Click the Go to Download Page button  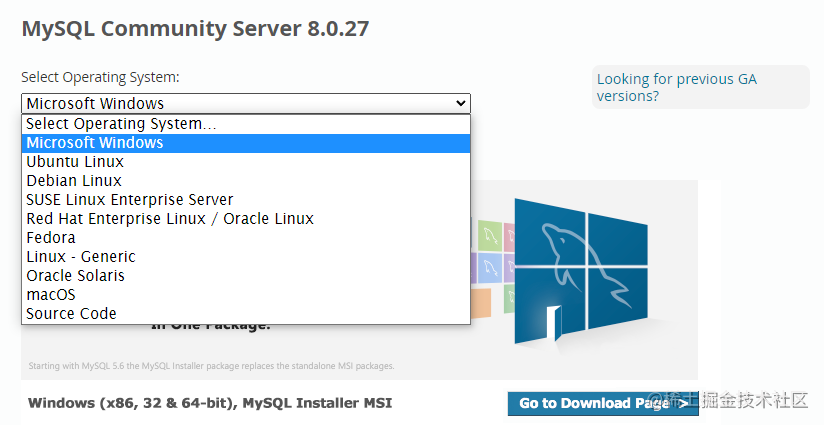click(x=603, y=403)
